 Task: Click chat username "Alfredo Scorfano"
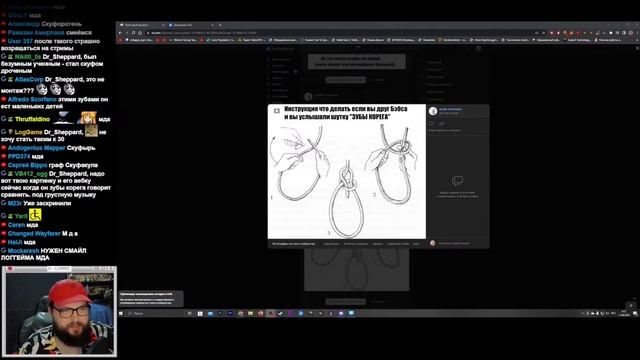(x=32, y=99)
